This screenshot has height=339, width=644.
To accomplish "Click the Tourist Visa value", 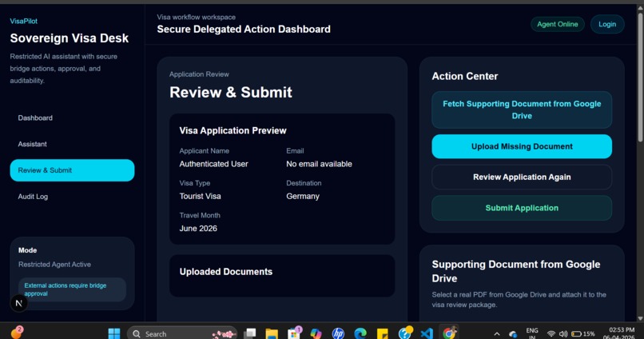I will pos(200,196).
